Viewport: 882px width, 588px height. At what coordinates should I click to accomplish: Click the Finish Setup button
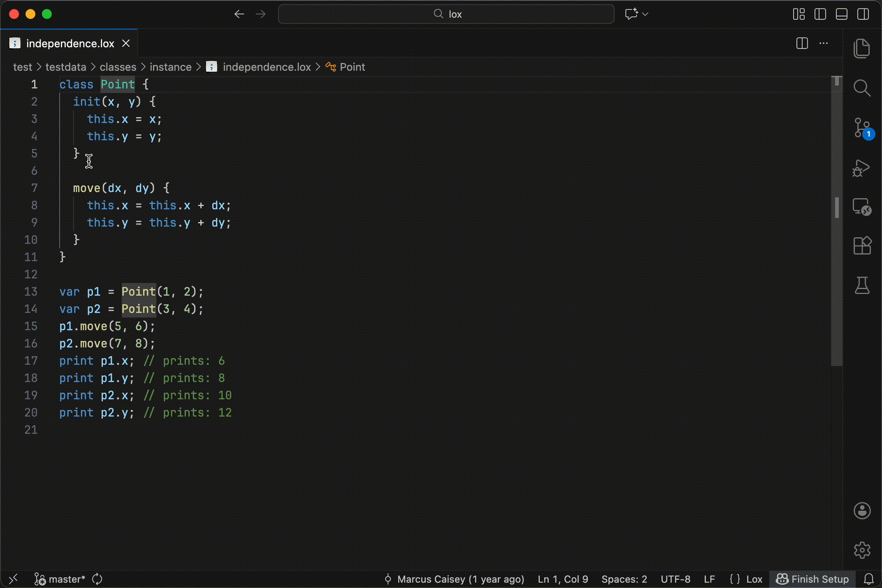point(812,579)
